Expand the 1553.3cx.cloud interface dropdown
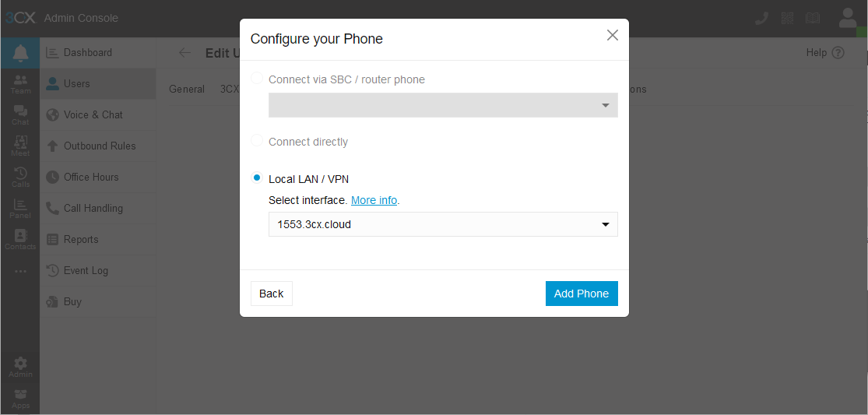 443,224
